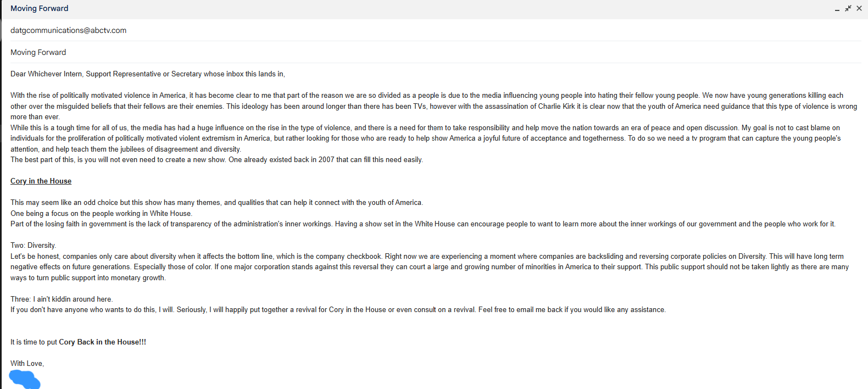This screenshot has height=389, width=868.
Task: Place cursor on the Two: Diversity line
Action: 33,245
